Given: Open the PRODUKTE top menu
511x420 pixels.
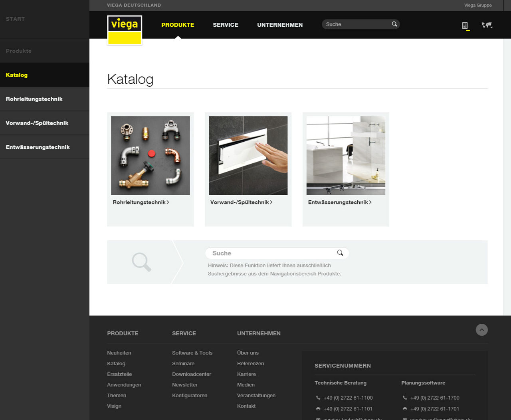Looking at the screenshot, I should pyautogui.click(x=178, y=25).
